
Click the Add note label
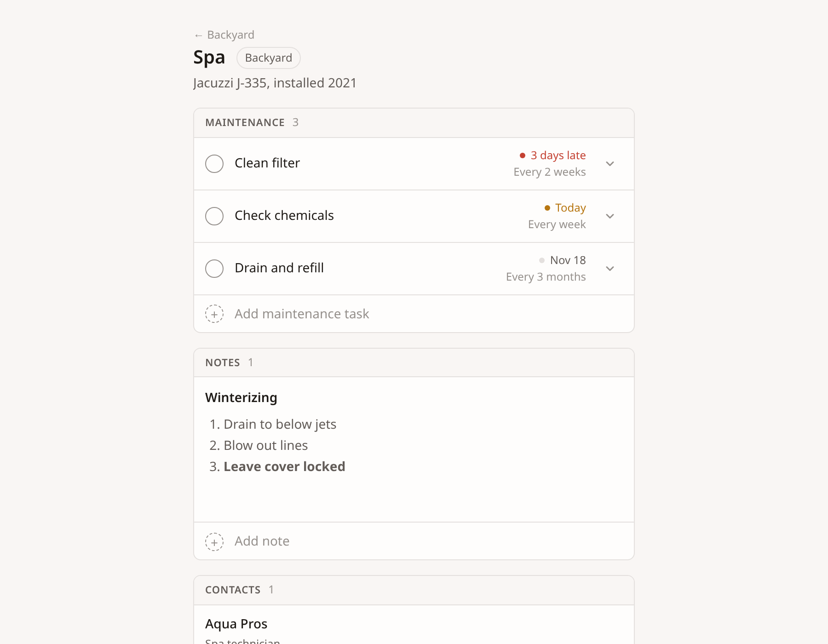[262, 541]
